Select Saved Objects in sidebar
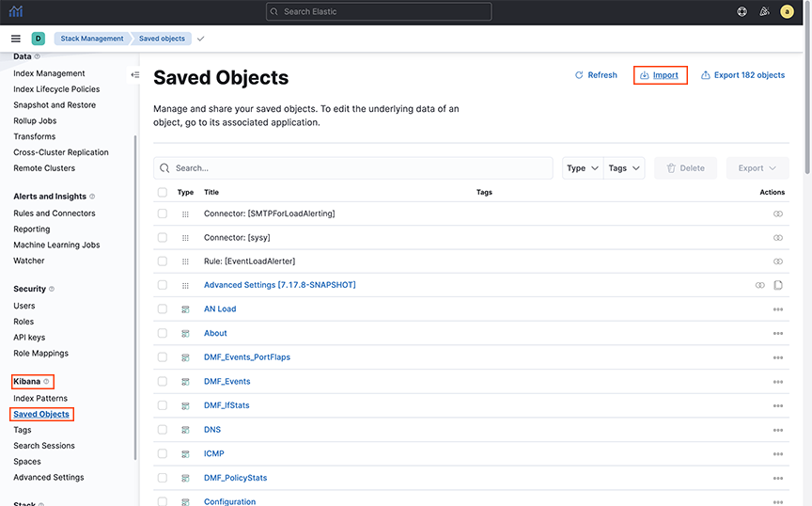The height and width of the screenshot is (506, 812). click(x=41, y=414)
